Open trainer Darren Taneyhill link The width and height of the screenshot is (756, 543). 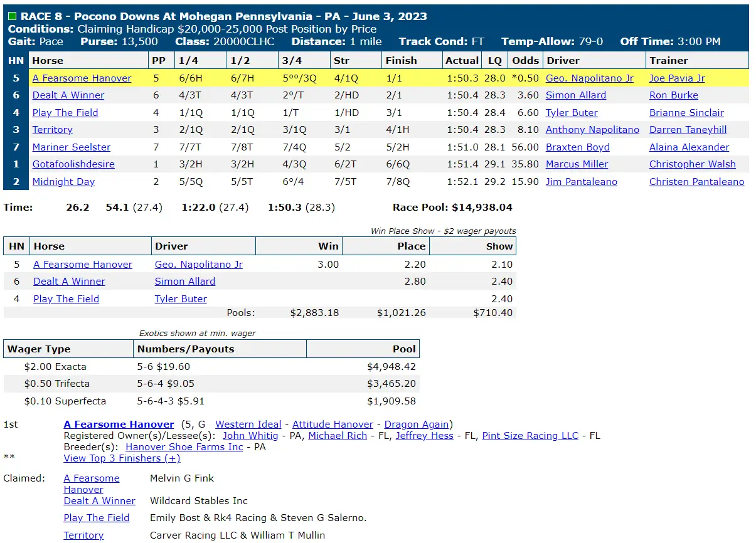(x=688, y=130)
